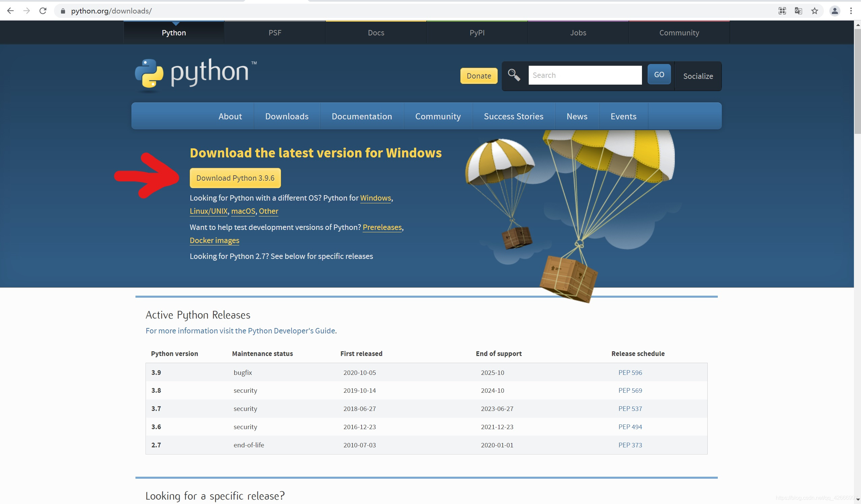861x504 pixels.
Task: Open the Documentation navigation menu
Action: click(x=362, y=116)
